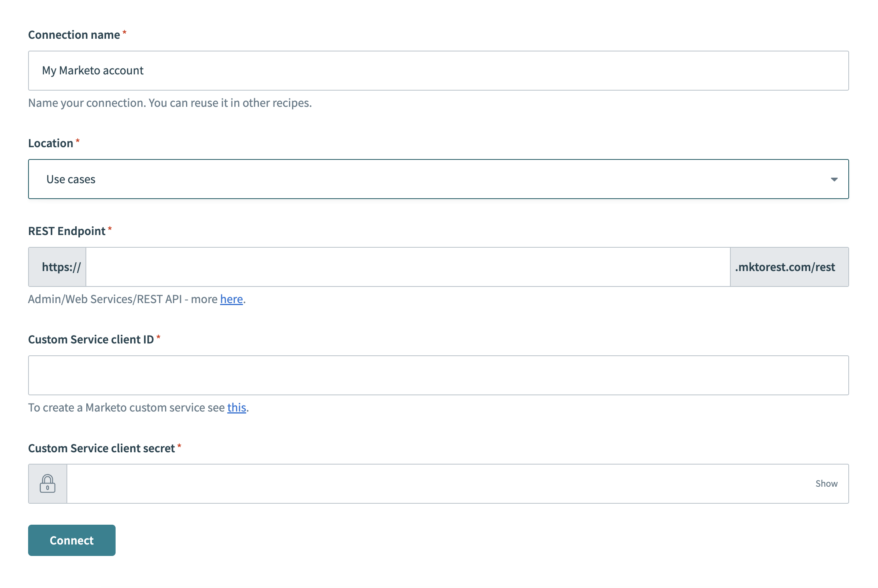Open the 'here' REST API help link
Screen dimensions: 878x588
(231, 299)
